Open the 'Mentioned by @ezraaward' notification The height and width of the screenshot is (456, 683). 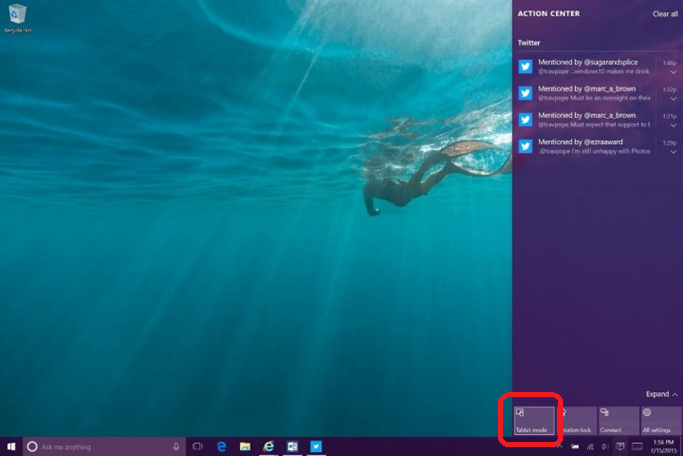point(597,146)
